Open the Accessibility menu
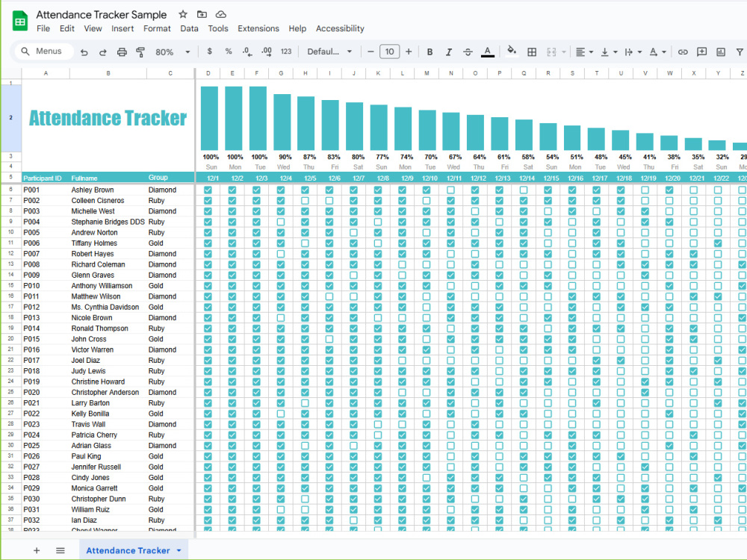This screenshot has height=560, width=747. click(x=340, y=28)
